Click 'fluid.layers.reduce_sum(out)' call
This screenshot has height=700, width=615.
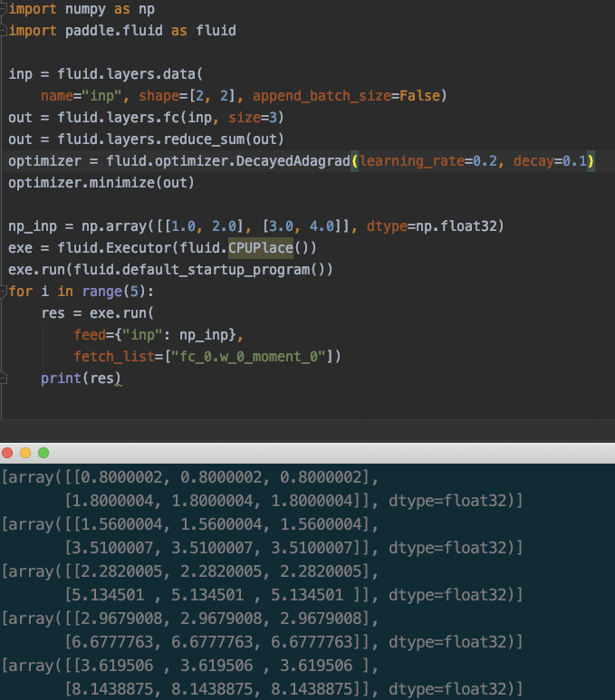170,139
